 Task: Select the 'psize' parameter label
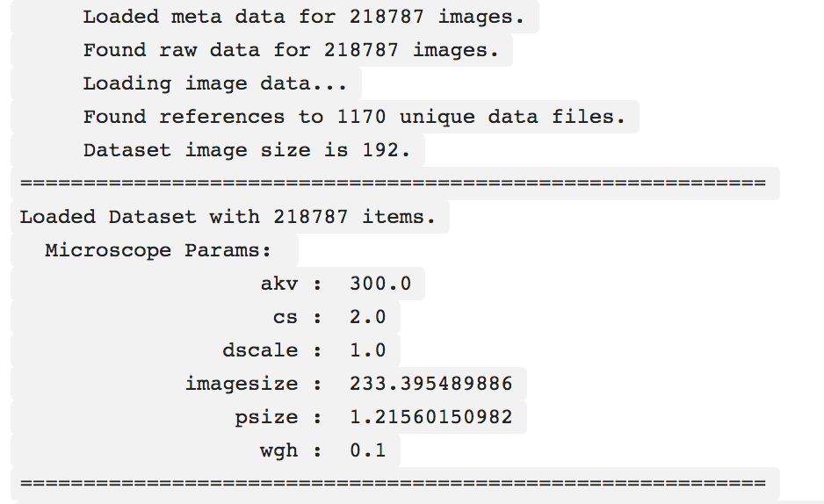[x=266, y=417]
